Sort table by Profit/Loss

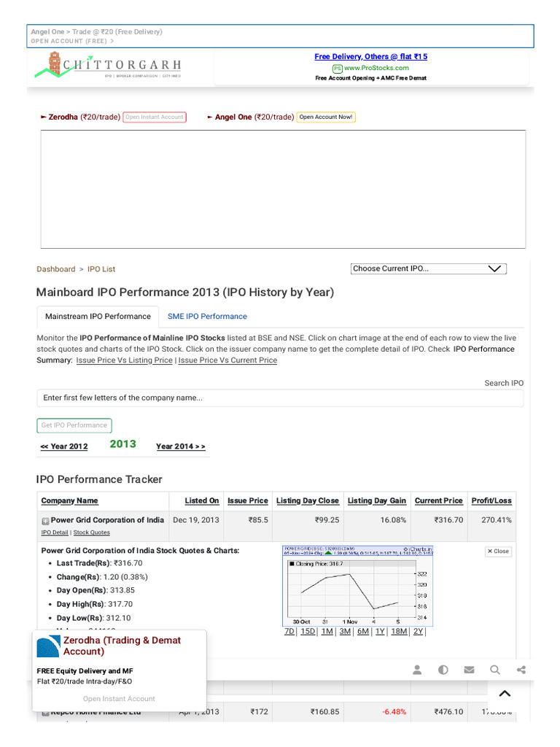[x=491, y=500]
